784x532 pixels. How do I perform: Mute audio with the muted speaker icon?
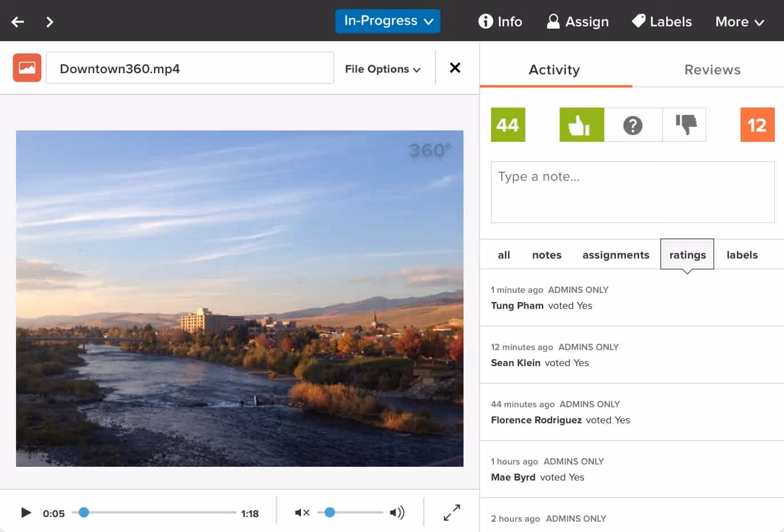(x=302, y=513)
